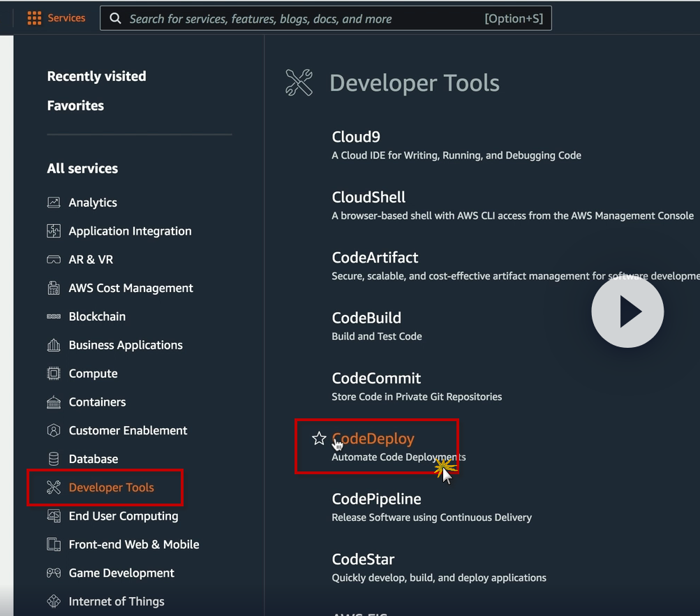
Task: Select Developer Tools category
Action: tap(111, 487)
